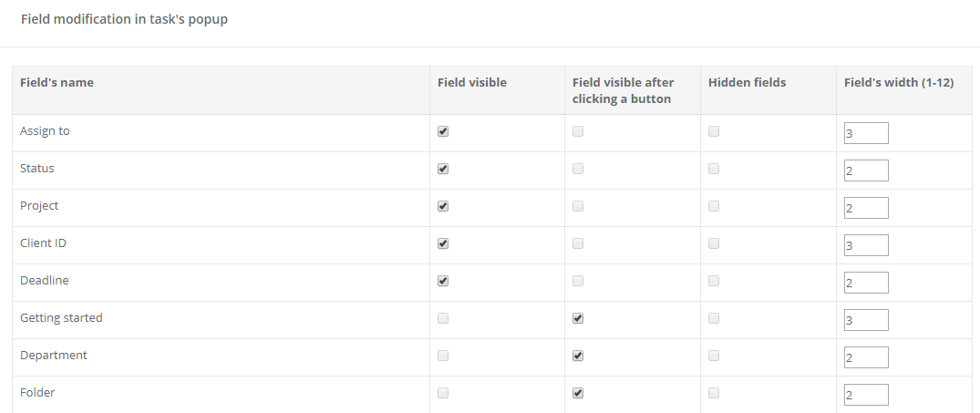Uncheck Field visible for Deadline row

[x=443, y=281]
